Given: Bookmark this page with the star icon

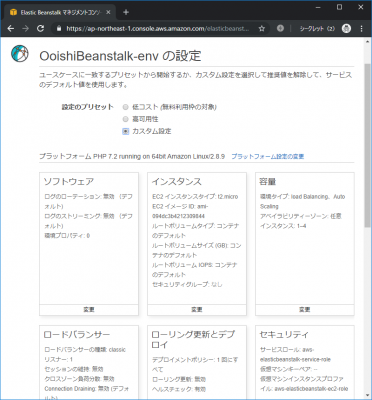Looking at the screenshot, I should 262,29.
